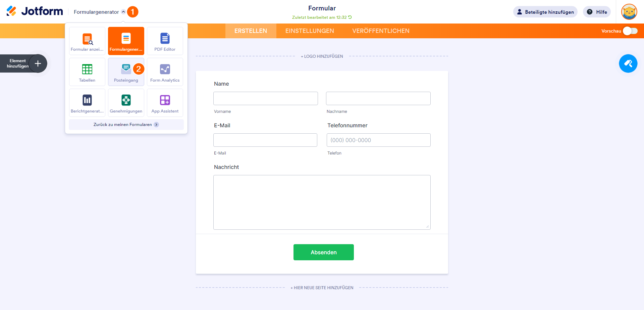Open the App Assistent tile
The image size is (644, 310).
point(165,103)
